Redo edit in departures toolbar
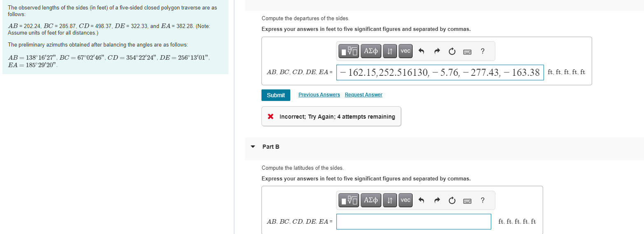Image resolution: width=644 pixels, height=234 pixels. (x=436, y=51)
